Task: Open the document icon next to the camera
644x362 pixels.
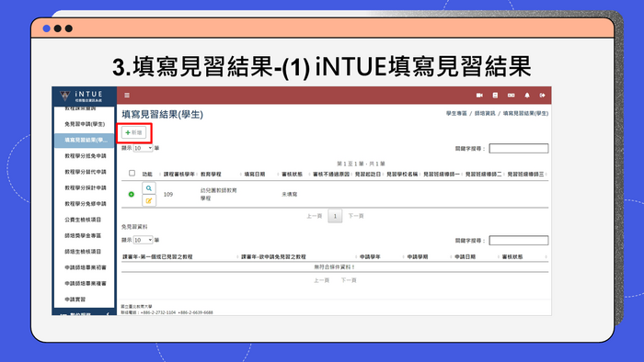Action: point(495,96)
